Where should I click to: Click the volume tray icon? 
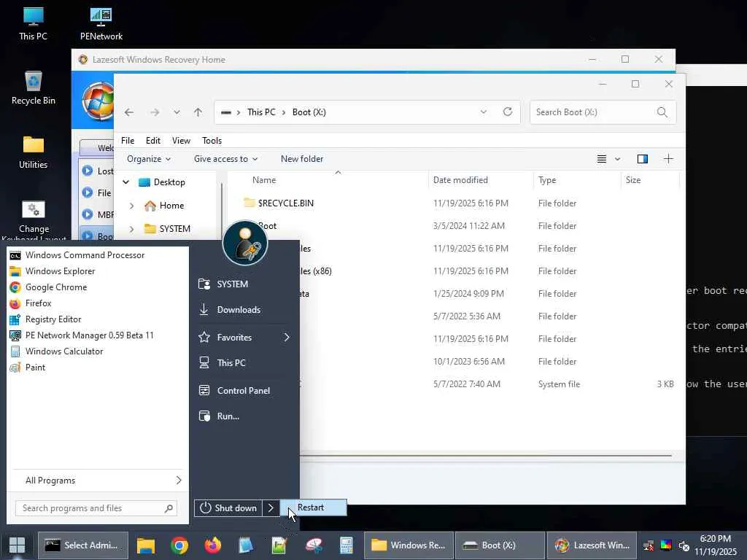(x=684, y=545)
